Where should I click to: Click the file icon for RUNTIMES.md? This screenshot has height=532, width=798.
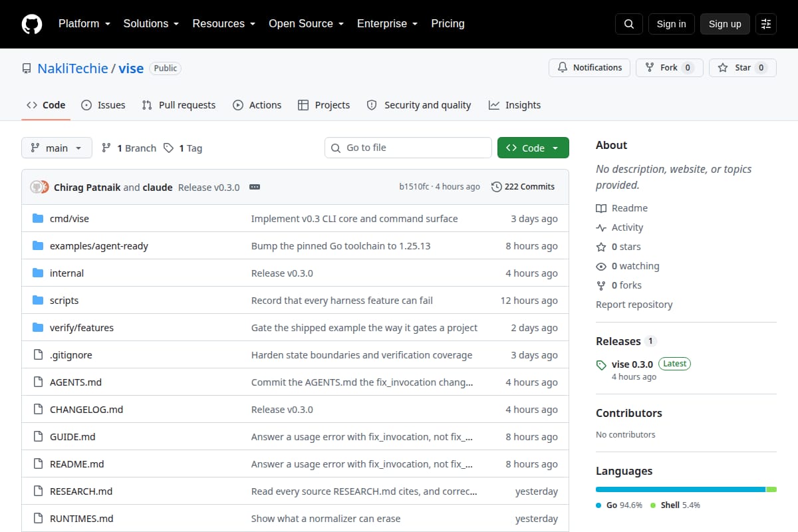pyautogui.click(x=38, y=519)
